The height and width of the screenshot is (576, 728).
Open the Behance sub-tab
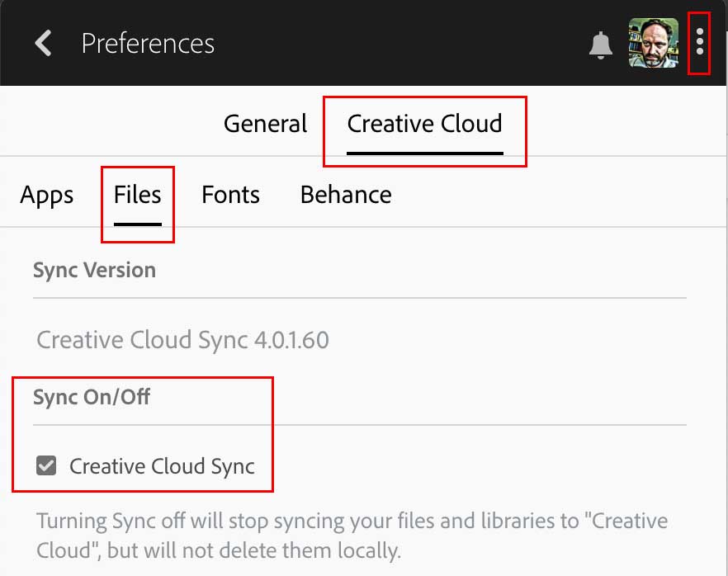[346, 195]
